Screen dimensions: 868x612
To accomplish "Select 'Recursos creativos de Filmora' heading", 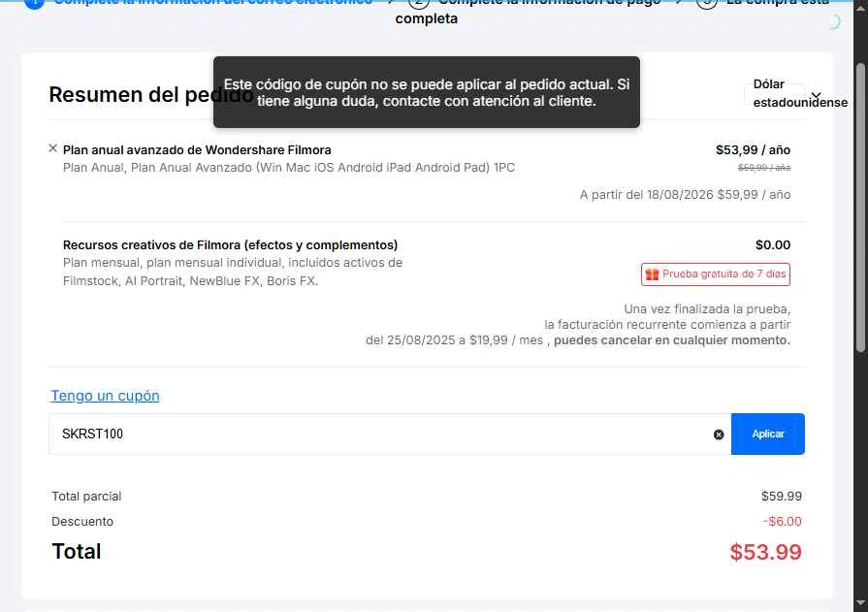I will (230, 244).
